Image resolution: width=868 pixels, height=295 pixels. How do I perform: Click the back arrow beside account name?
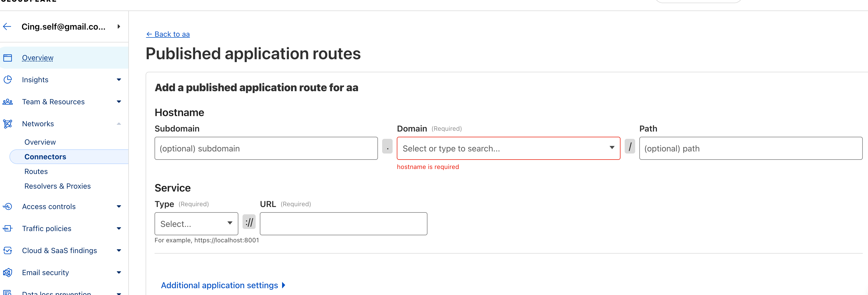(7, 27)
